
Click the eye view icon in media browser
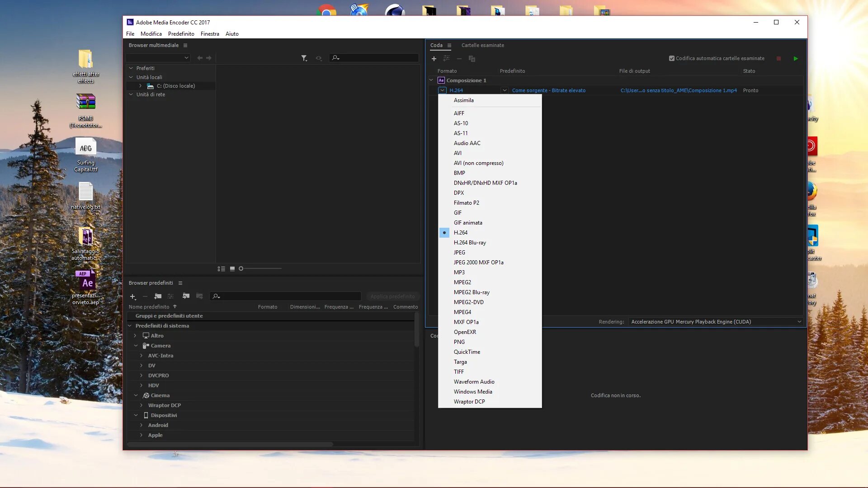point(319,58)
